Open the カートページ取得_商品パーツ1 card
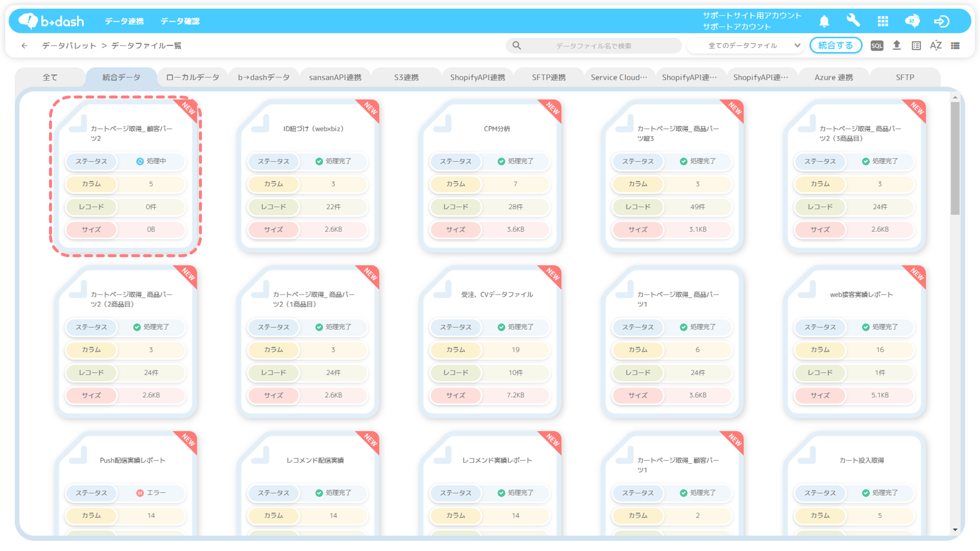 [x=672, y=342]
